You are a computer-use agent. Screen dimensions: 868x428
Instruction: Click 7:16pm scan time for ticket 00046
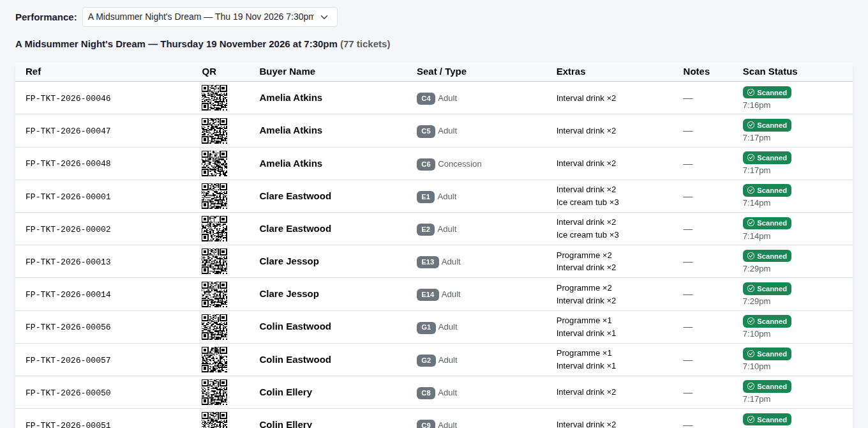(x=756, y=105)
